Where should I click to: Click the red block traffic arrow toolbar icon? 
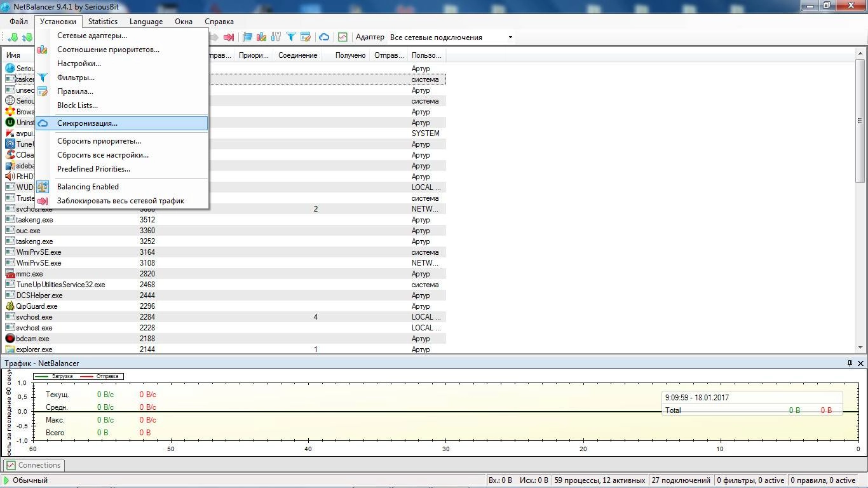[229, 37]
